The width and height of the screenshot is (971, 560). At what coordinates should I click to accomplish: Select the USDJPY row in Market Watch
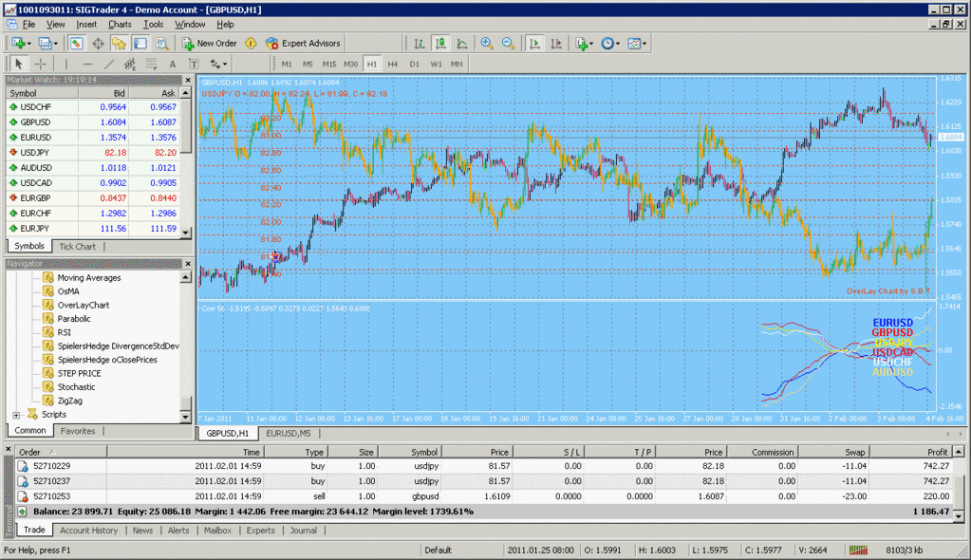coord(93,153)
